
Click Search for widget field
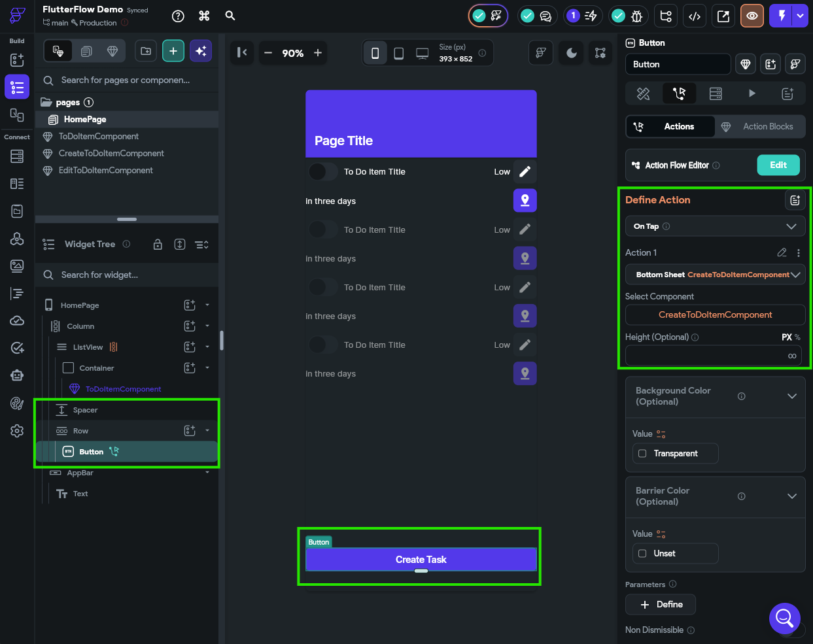[127, 275]
